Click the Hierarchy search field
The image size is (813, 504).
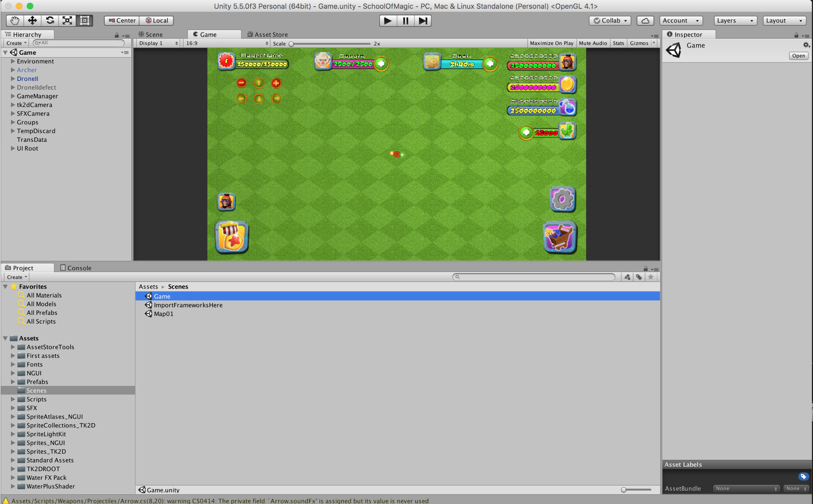[79, 43]
